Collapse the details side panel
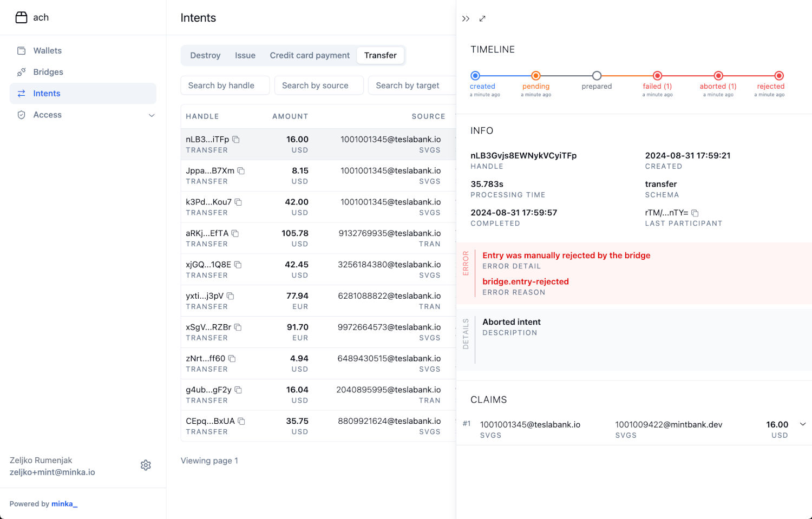The width and height of the screenshot is (812, 519). coord(466,18)
